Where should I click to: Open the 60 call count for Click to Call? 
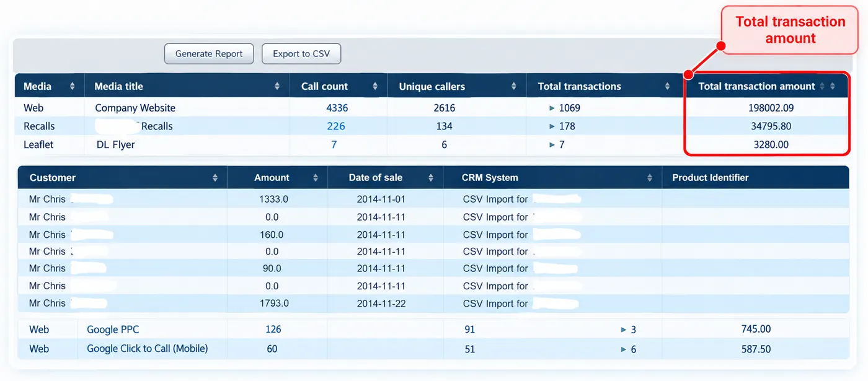pyautogui.click(x=272, y=349)
